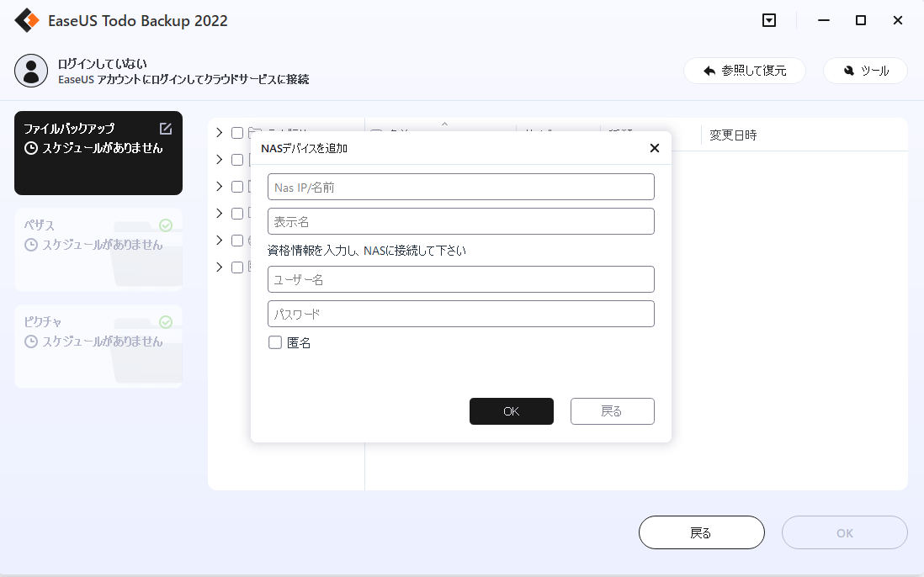The height and width of the screenshot is (577, 924).
Task: Click the greyed OK button at window bottom
Action: [x=844, y=533]
